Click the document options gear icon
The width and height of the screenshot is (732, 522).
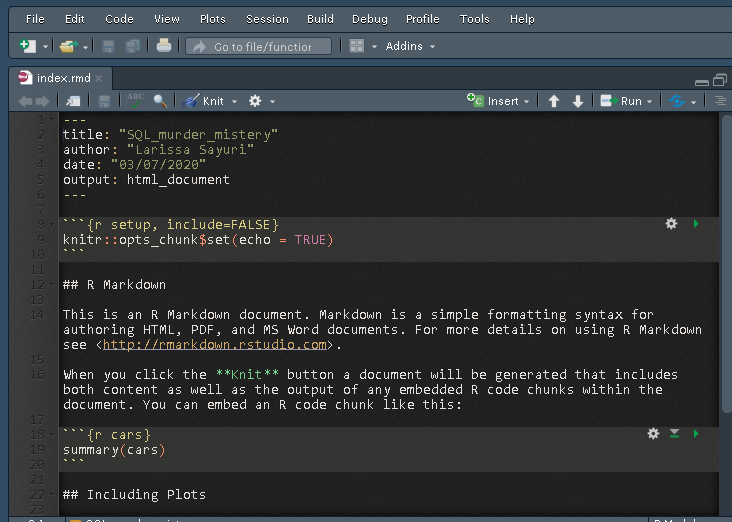pos(255,101)
